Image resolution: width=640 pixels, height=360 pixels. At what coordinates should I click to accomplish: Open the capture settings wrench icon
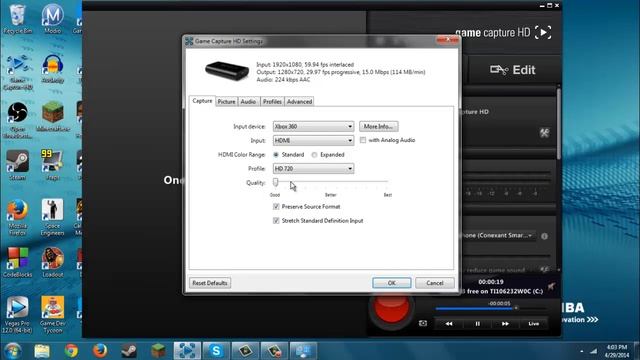click(x=544, y=133)
